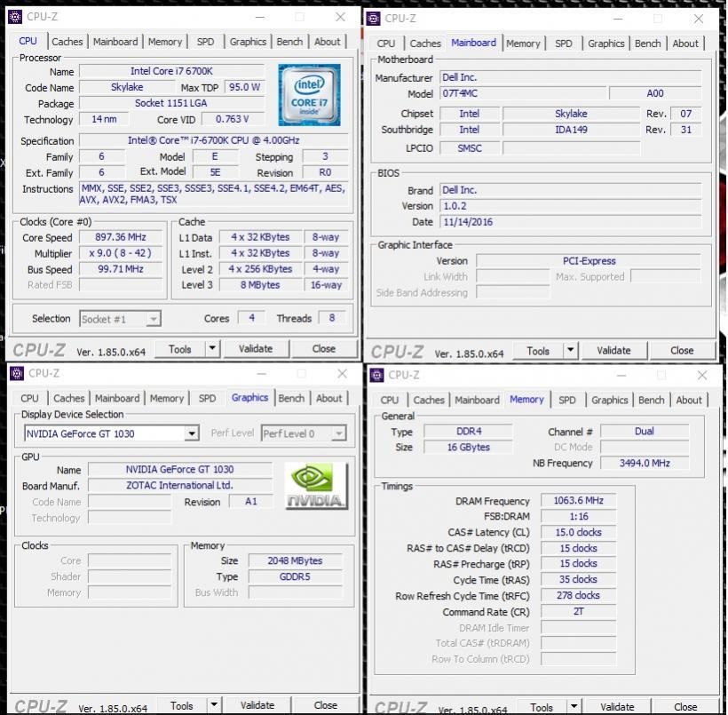Click the Level 3 cache value 8 MBytes

[260, 285]
